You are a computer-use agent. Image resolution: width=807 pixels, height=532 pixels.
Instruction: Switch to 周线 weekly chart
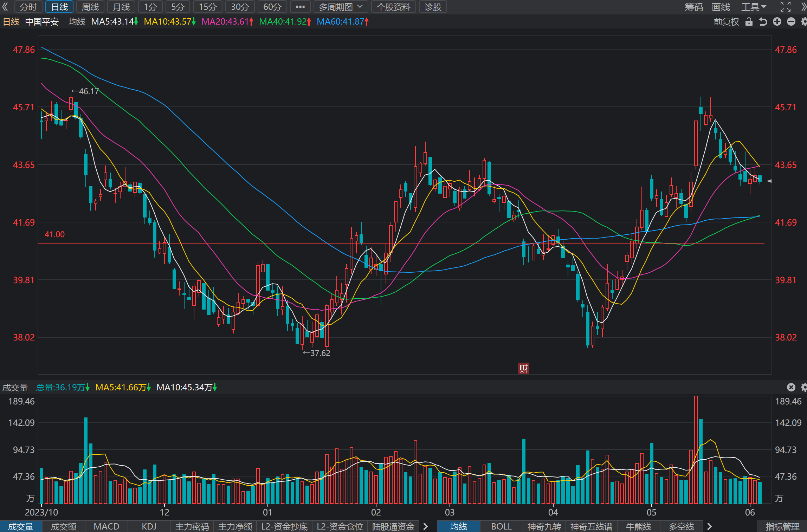[x=90, y=7]
